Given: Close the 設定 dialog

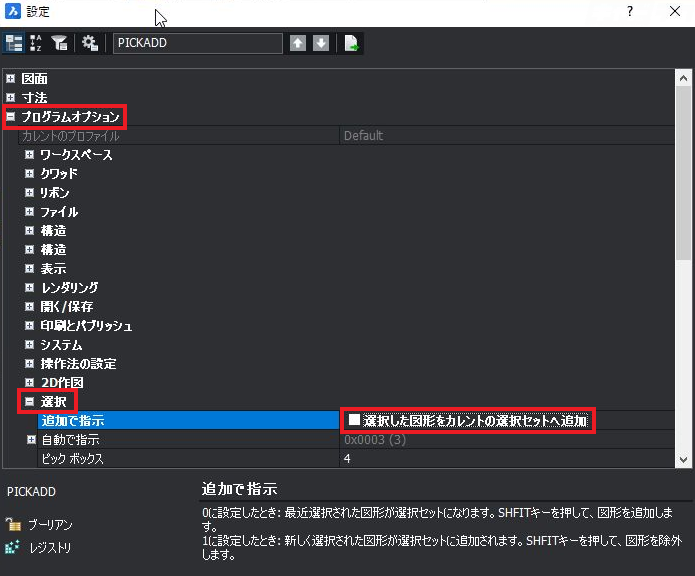Looking at the screenshot, I should point(675,11).
